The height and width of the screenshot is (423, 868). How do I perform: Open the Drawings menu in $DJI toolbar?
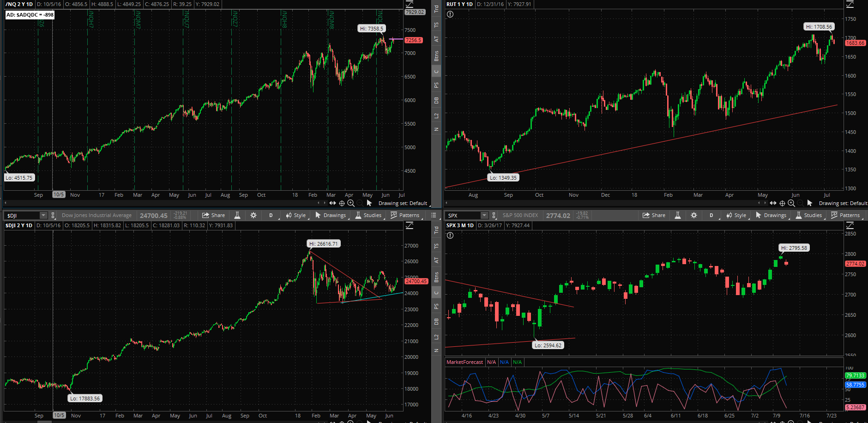331,215
